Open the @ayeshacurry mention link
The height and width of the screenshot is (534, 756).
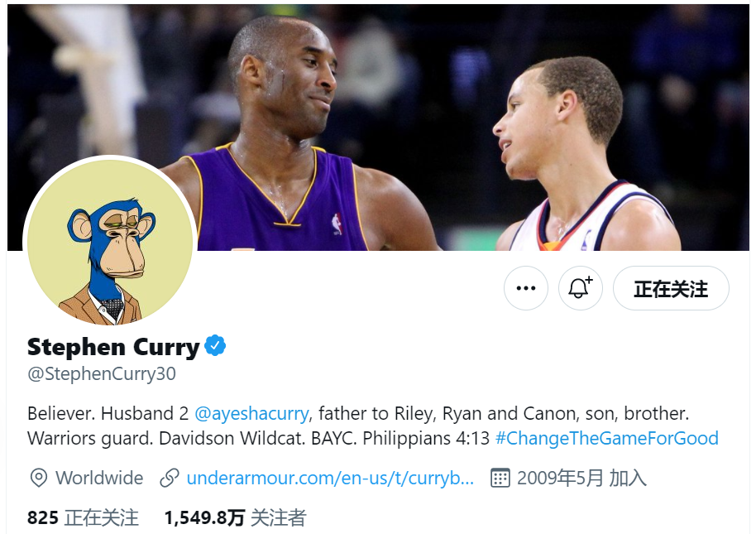251,413
